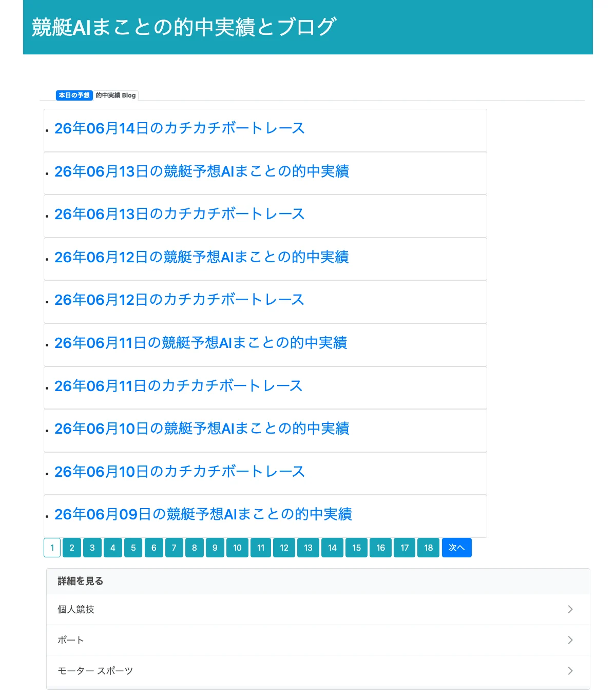616x698 pixels.
Task: Go to pagination page 6
Action: click(154, 548)
